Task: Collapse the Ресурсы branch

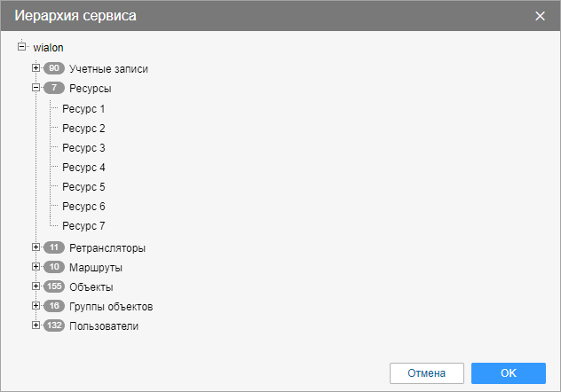Action: pyautogui.click(x=36, y=88)
